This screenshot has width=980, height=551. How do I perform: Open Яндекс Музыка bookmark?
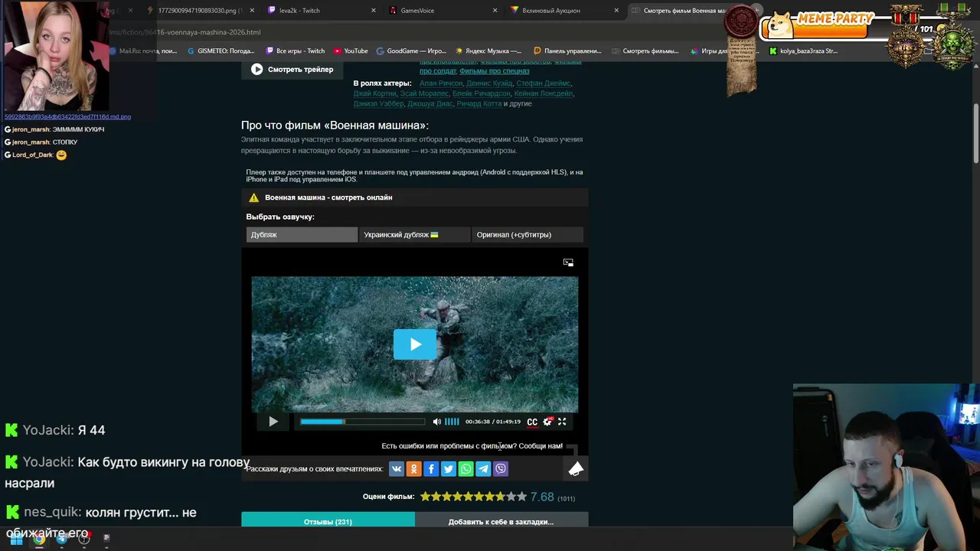click(488, 51)
